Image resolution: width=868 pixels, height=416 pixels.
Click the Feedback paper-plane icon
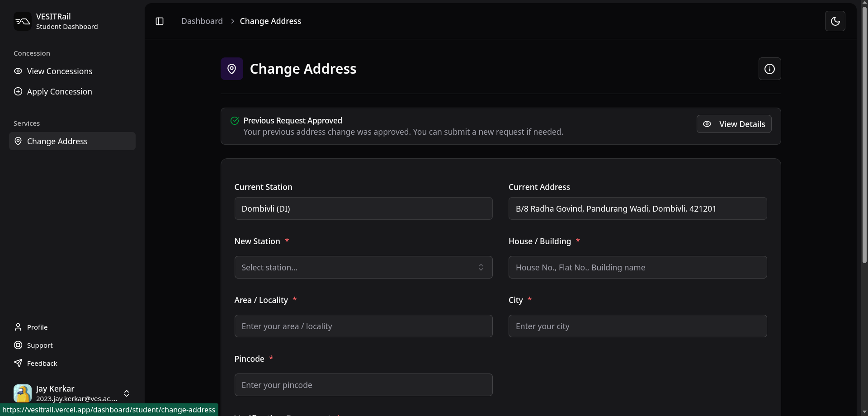pos(18,363)
